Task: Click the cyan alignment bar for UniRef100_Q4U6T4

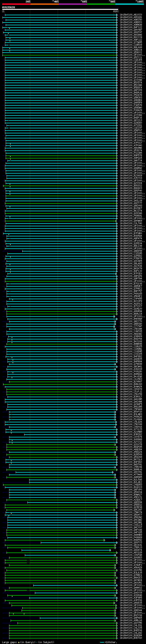Action: point(66,550)
